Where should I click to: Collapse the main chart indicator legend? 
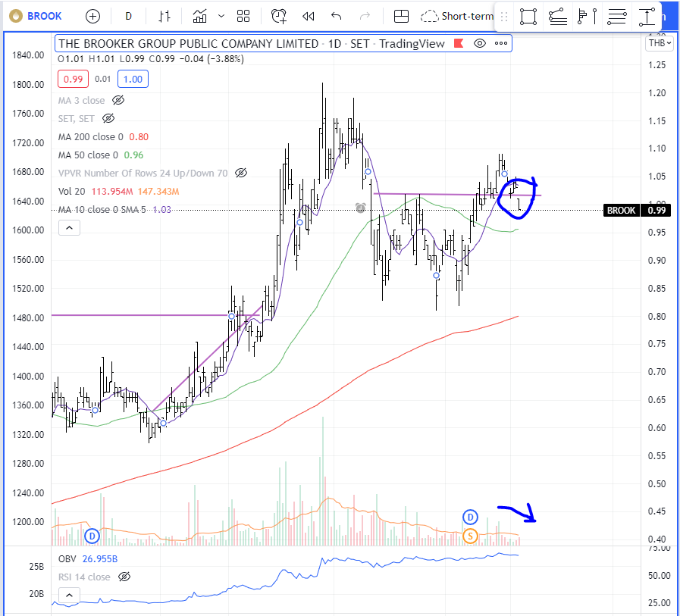pos(70,227)
